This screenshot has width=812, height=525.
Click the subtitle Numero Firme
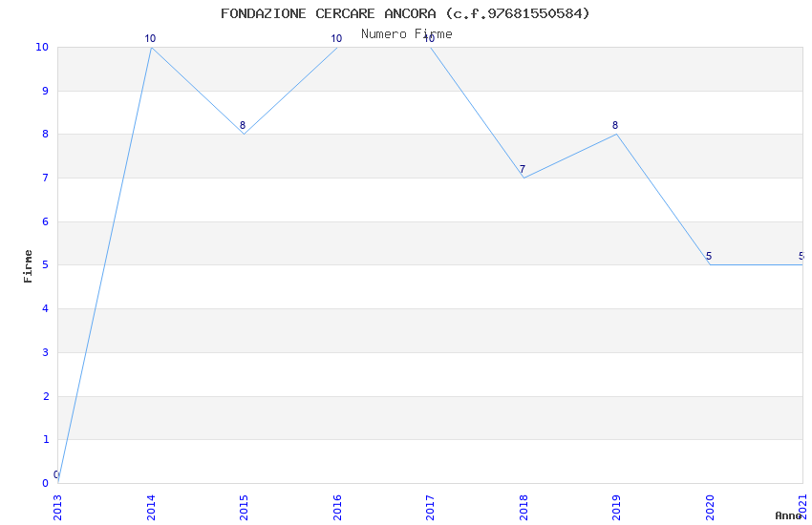(407, 34)
